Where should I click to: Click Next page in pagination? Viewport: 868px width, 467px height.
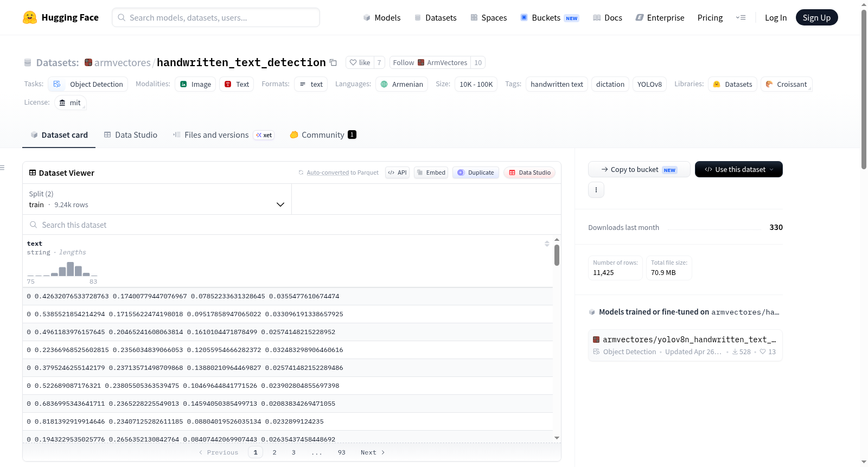373,452
